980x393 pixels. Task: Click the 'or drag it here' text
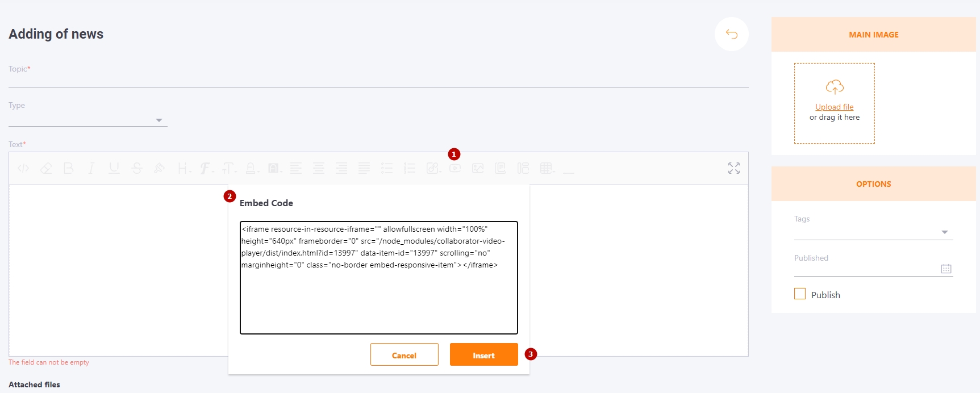pyautogui.click(x=835, y=117)
